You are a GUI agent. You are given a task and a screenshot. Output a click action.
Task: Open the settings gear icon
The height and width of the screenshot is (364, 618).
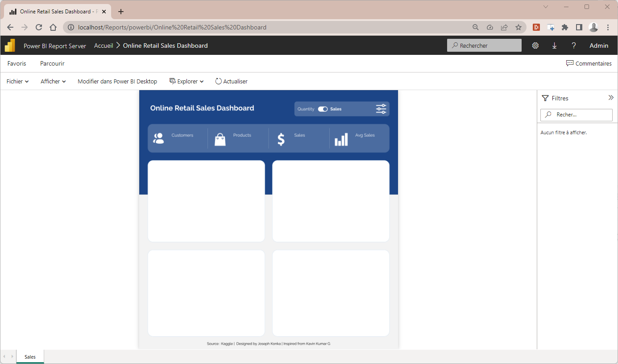(x=535, y=45)
